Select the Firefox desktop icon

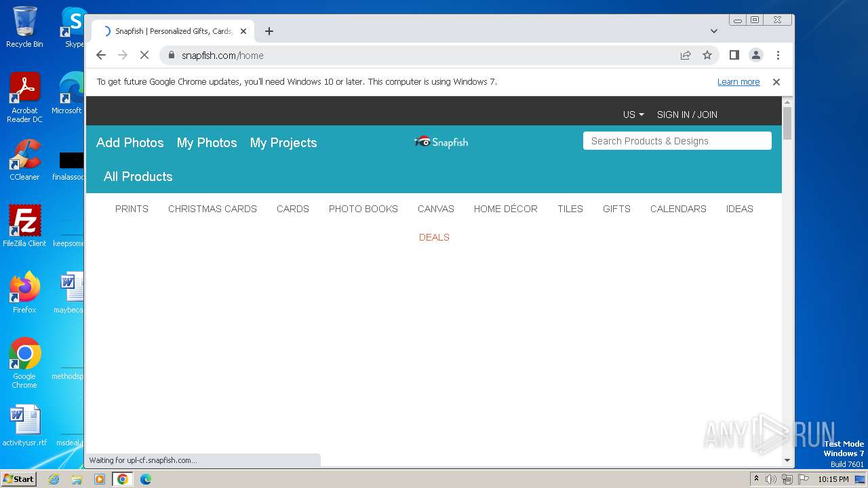[x=24, y=292]
